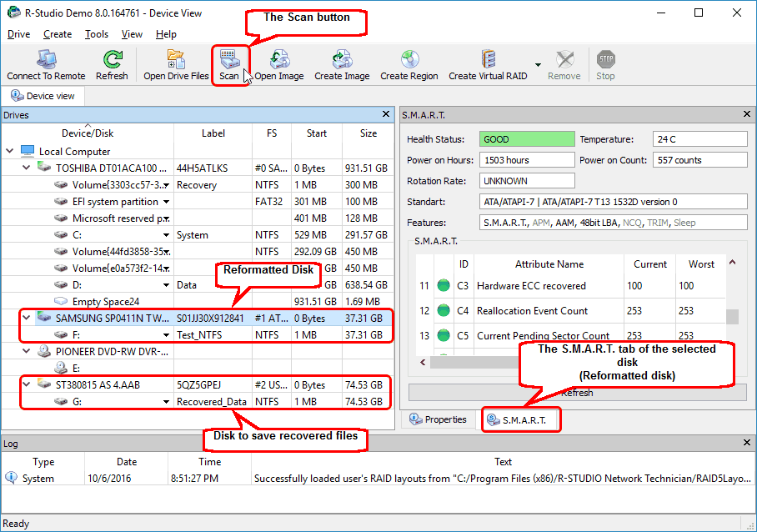
Task: Click the Standart ATA/ATAPI-7 field
Action: pyautogui.click(x=613, y=202)
